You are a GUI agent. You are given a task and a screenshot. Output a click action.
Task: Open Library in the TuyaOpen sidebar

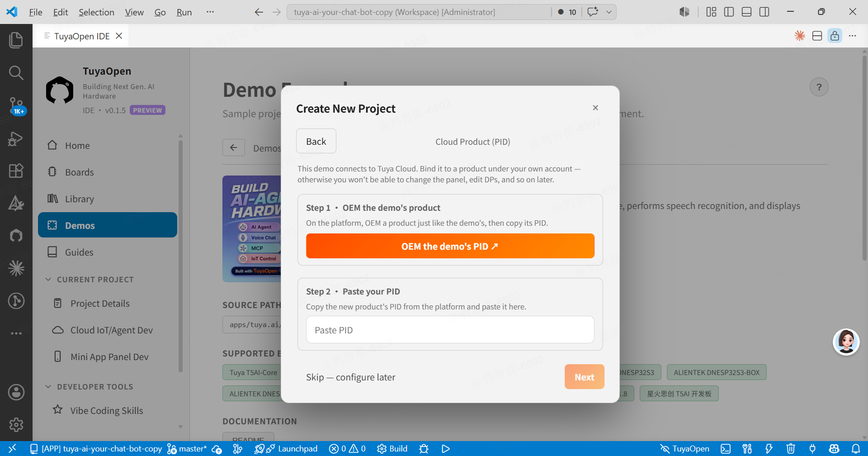108,199
